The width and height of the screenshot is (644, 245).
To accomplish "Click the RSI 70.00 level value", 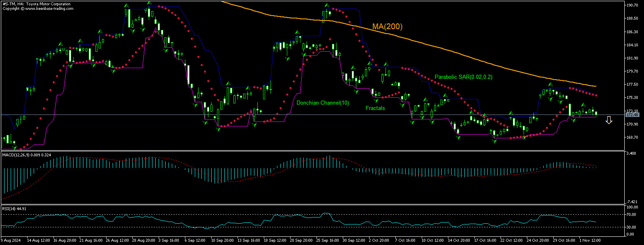I will coord(632,215).
